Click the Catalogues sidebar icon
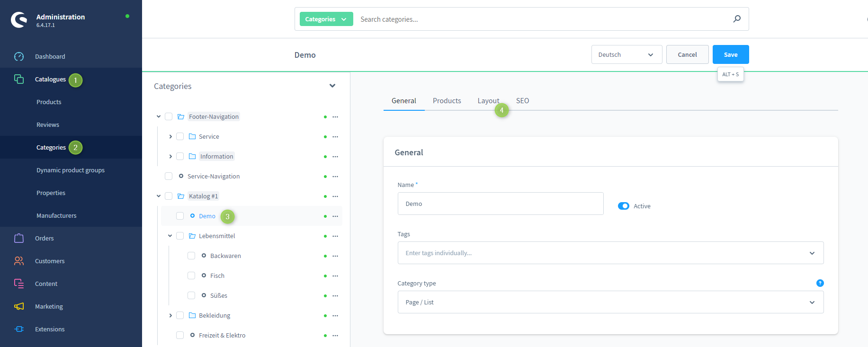This screenshot has width=868, height=347. point(19,79)
